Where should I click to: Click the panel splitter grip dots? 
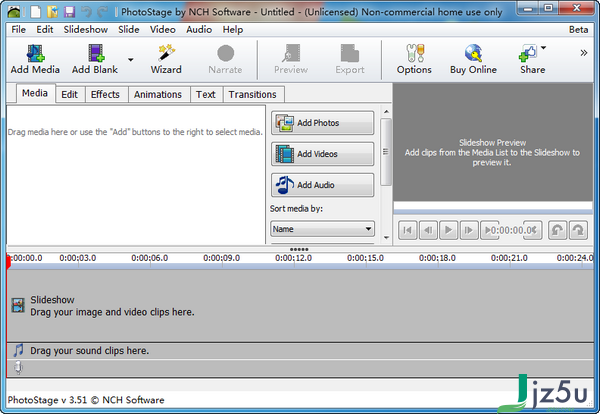pyautogui.click(x=299, y=249)
